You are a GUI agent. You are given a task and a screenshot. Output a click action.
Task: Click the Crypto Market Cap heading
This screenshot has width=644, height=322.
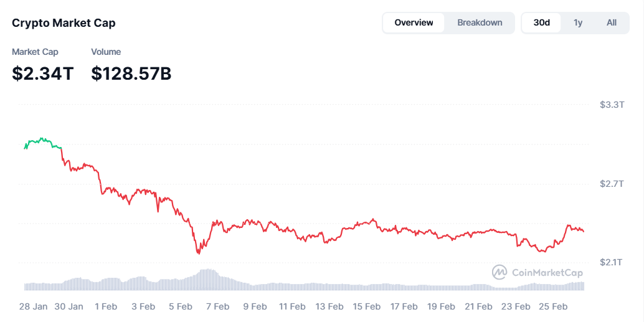pos(64,23)
